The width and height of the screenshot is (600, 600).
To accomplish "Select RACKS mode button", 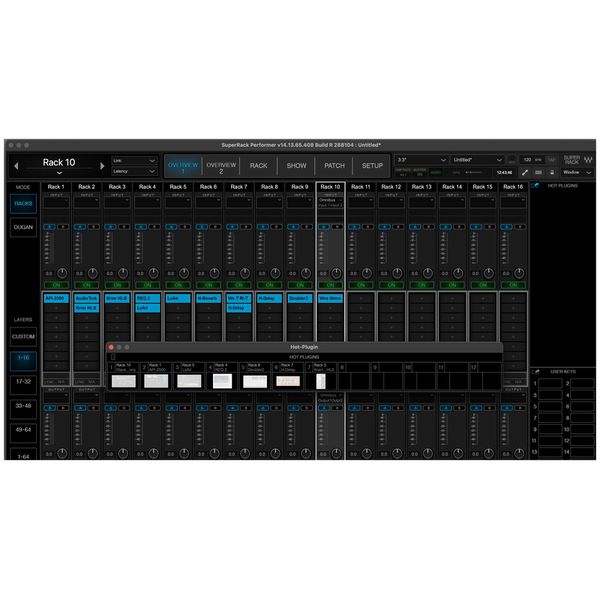I will [23, 204].
